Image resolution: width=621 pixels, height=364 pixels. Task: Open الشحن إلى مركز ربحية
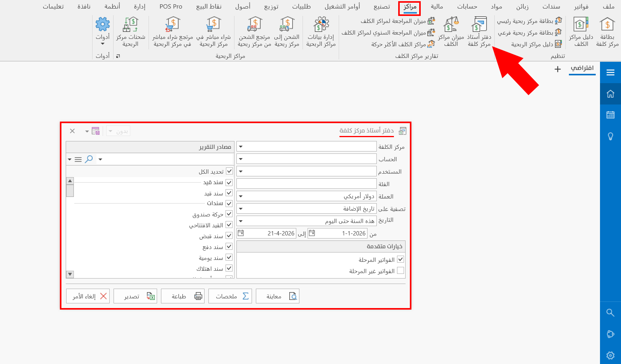click(287, 32)
